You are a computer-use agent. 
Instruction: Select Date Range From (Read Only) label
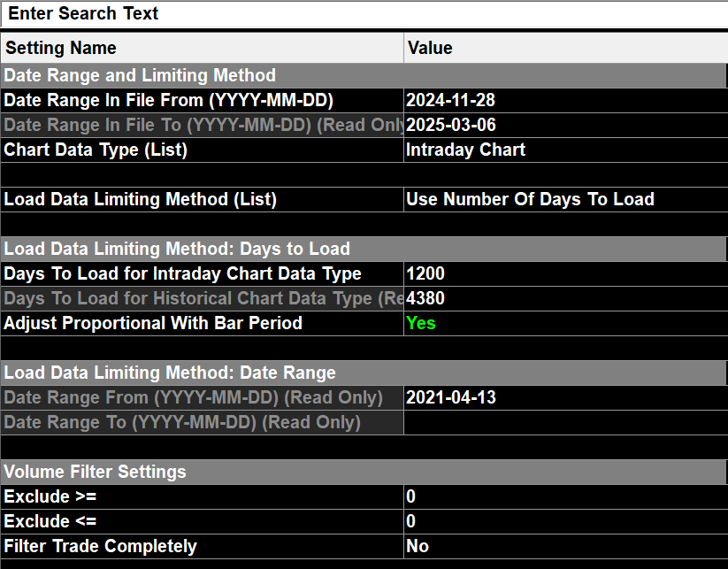click(x=202, y=397)
